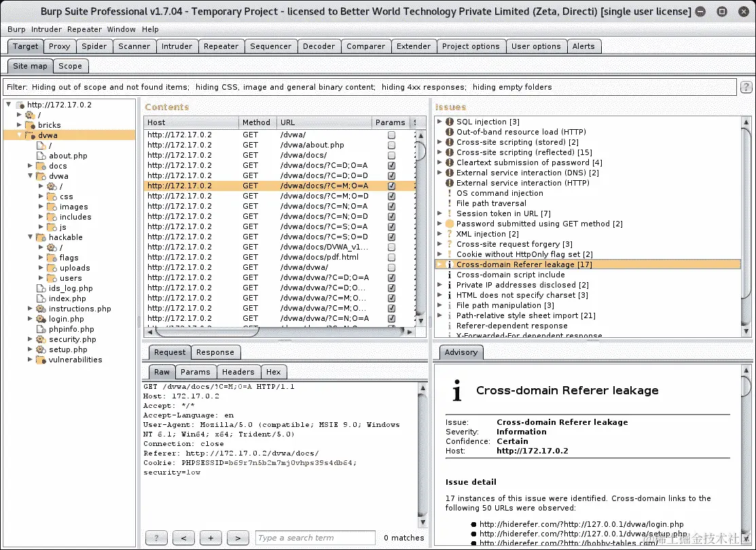The image size is (756, 550).
Task: Switch to the Response tab
Action: pos(215,352)
